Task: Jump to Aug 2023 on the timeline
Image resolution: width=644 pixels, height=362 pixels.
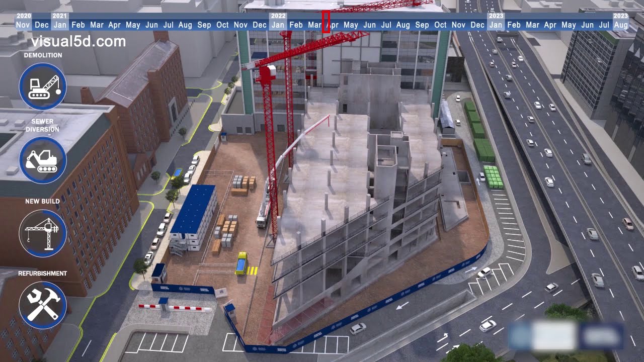Action: 621,25
